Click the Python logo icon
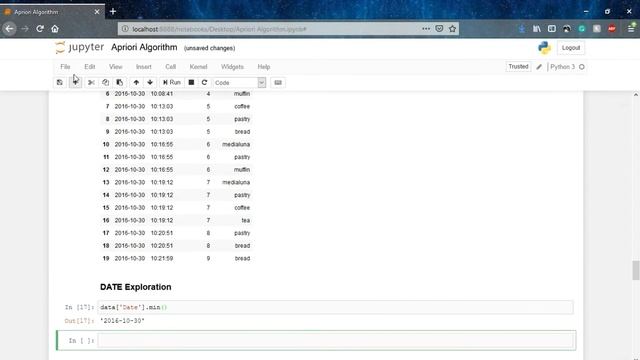Image resolution: width=640 pixels, height=360 pixels. pos(544,48)
